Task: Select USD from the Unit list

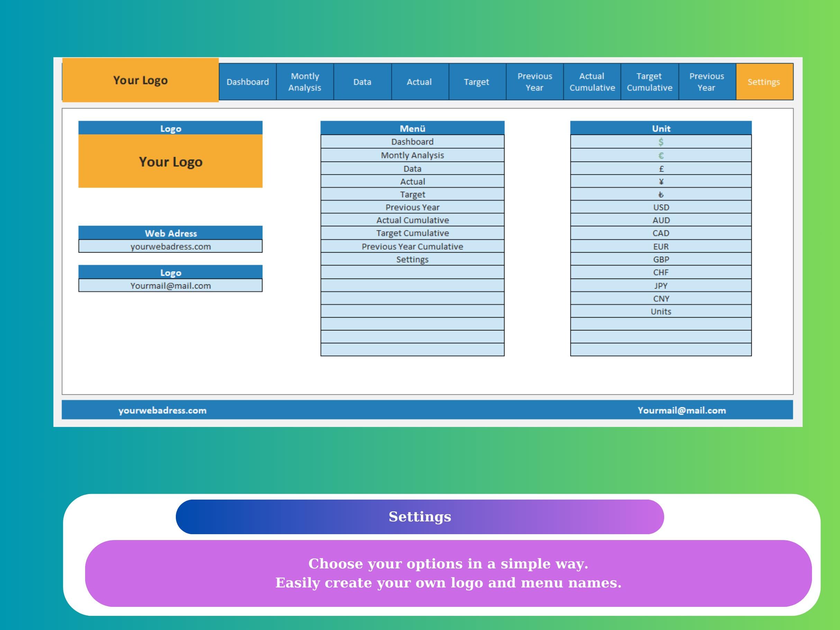Action: coord(661,207)
